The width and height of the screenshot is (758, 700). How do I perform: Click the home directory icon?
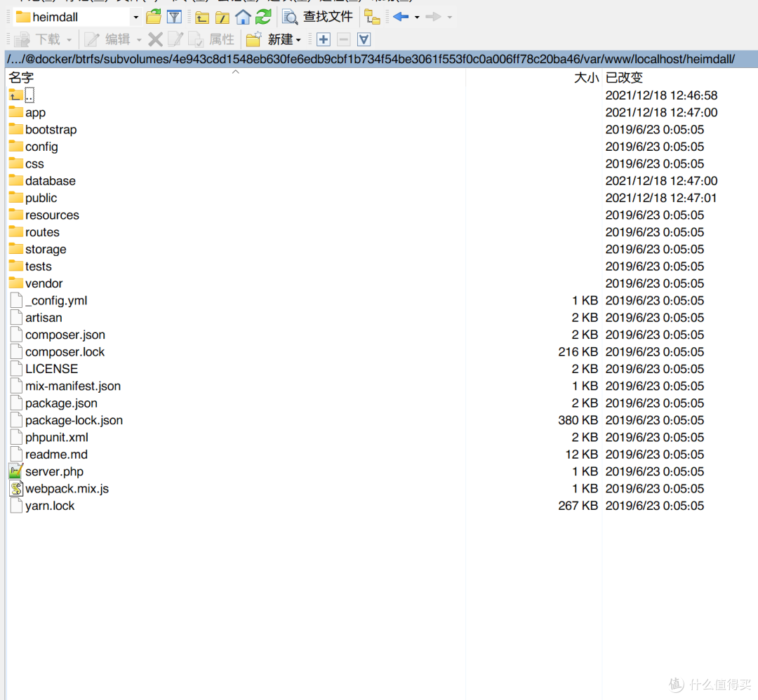(x=243, y=17)
